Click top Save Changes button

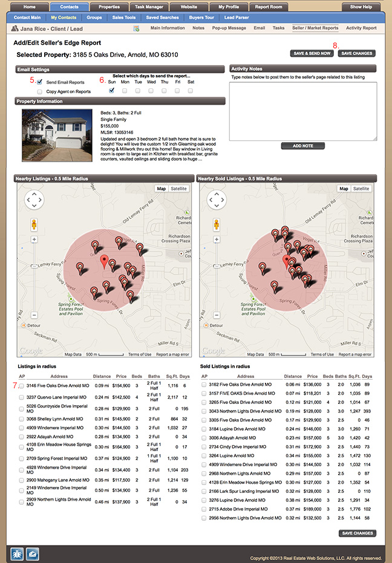pyautogui.click(x=357, y=53)
